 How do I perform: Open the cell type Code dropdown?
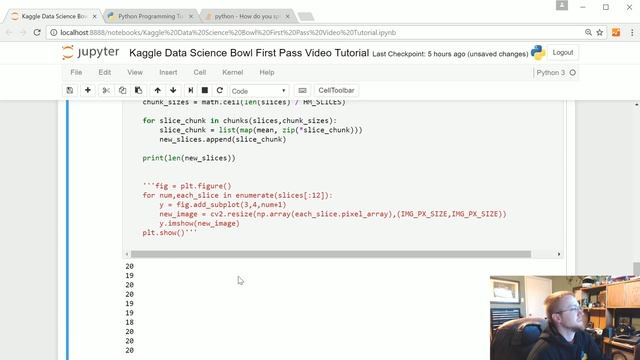[259, 91]
